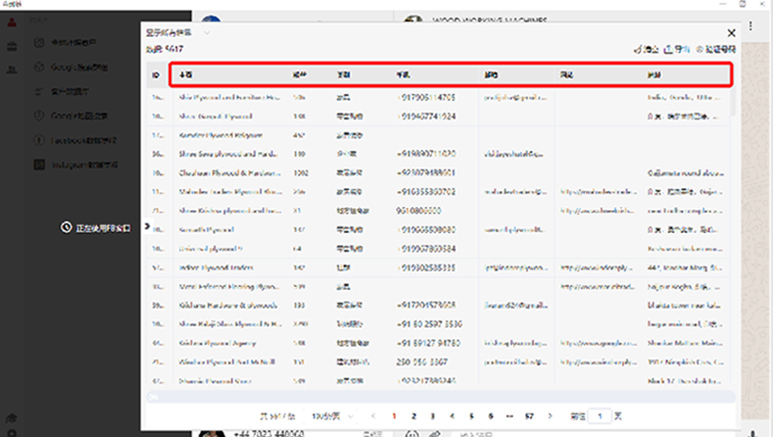This screenshot has width=773, height=437.
Task: Go to page 2 of results
Action: click(413, 415)
